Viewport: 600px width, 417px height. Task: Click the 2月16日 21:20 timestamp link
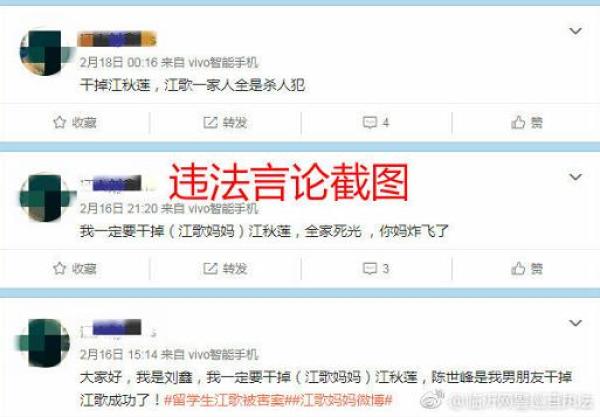click(119, 208)
